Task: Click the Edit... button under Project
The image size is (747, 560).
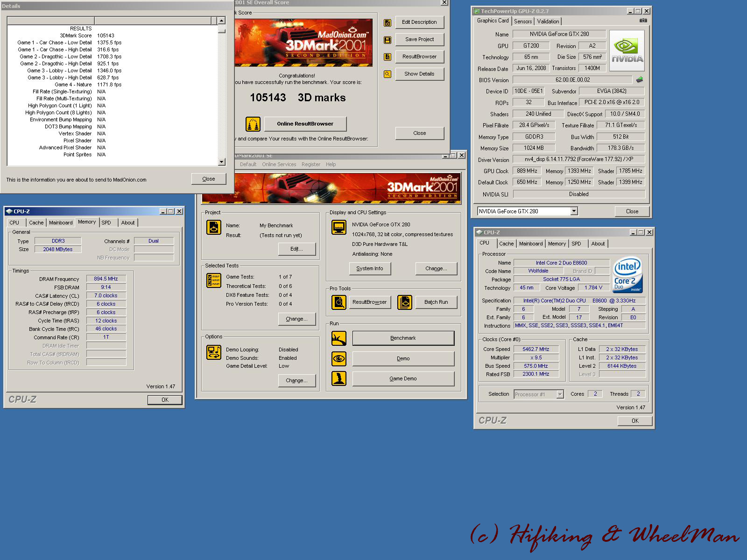Action: click(296, 249)
